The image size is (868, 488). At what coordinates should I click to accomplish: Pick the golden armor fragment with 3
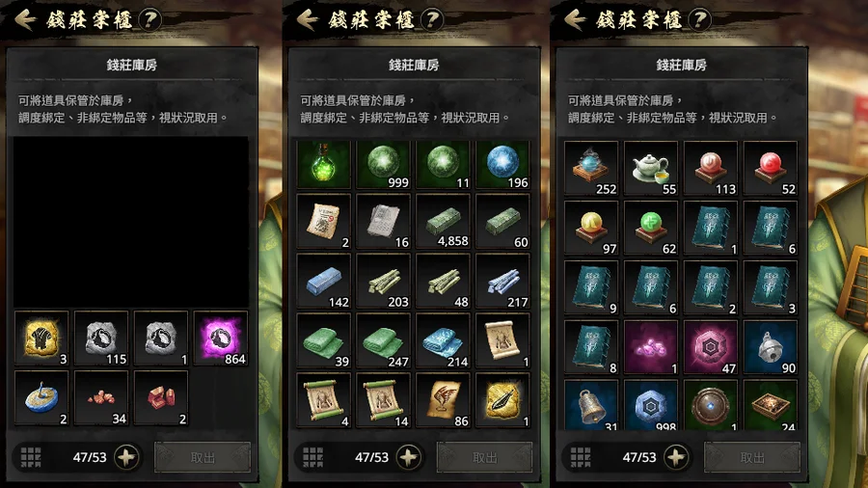pyautogui.click(x=41, y=339)
